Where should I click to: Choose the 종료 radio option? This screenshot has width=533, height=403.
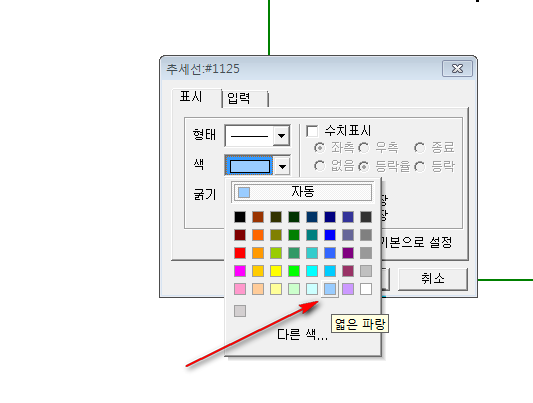pos(420,148)
